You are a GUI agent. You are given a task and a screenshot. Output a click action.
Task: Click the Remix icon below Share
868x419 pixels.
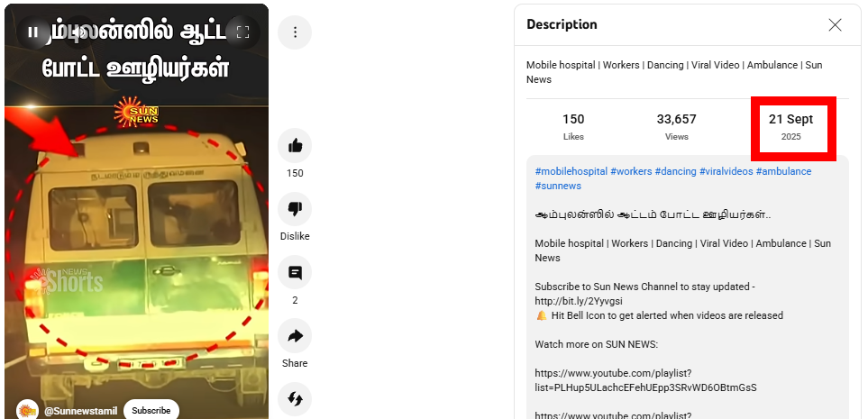point(295,399)
